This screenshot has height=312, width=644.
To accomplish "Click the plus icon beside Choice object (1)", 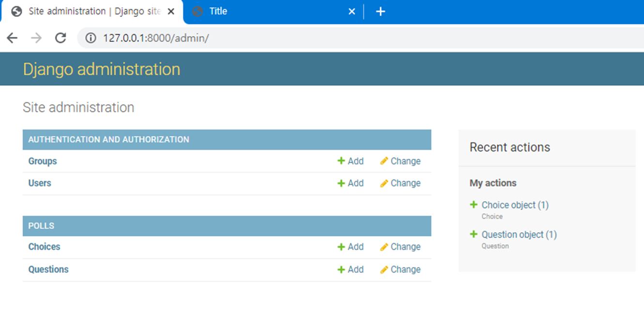I will pyautogui.click(x=474, y=204).
